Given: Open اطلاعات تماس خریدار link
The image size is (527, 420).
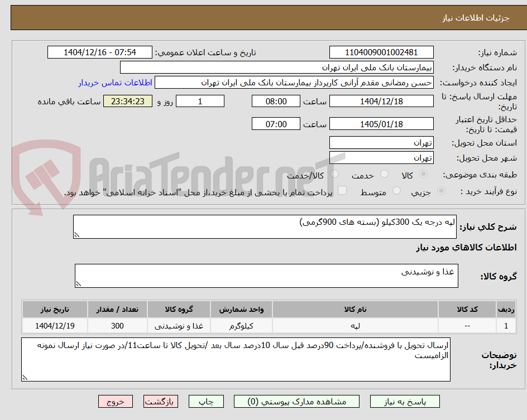Looking at the screenshot, I should pos(115,83).
